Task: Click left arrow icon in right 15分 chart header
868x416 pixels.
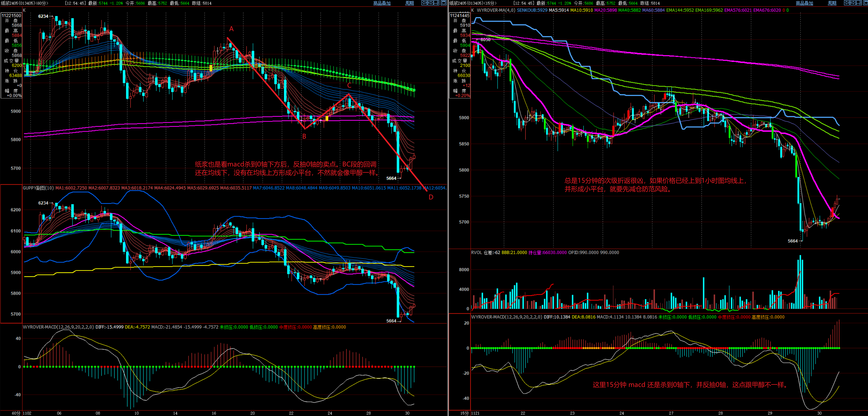Action: coord(847,3)
